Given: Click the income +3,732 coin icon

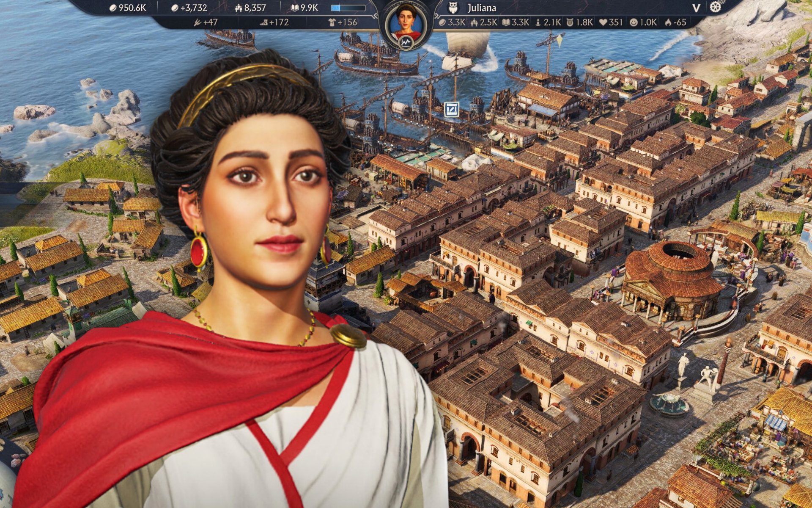Looking at the screenshot, I should pyautogui.click(x=175, y=8).
